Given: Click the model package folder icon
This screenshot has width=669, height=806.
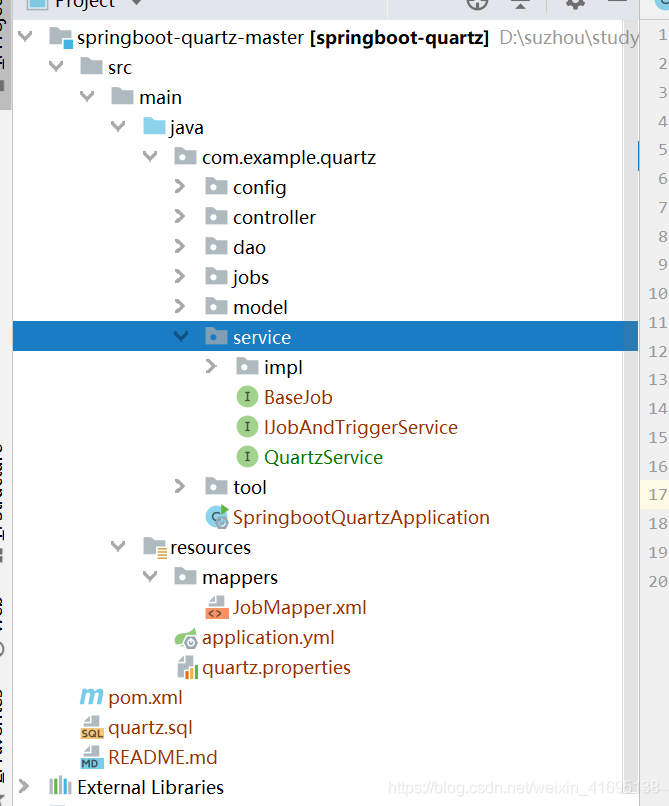Looking at the screenshot, I should pyautogui.click(x=216, y=306).
